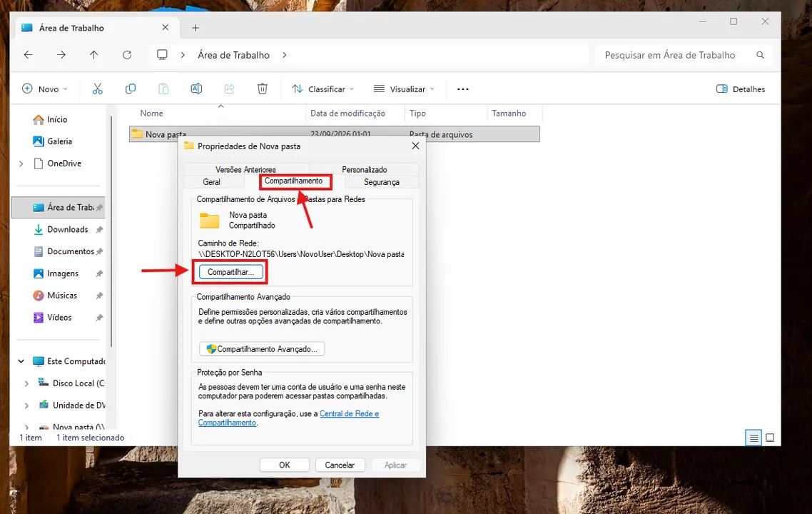Sort by the Data de modificação column

[348, 114]
